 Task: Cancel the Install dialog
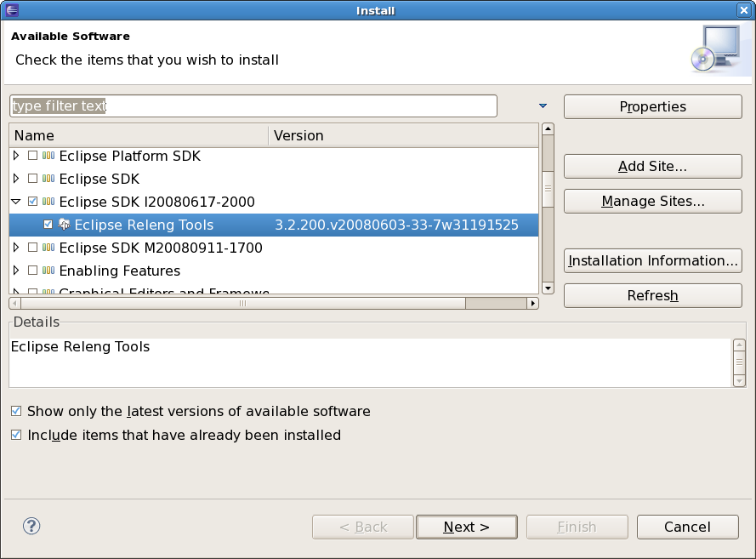(687, 528)
